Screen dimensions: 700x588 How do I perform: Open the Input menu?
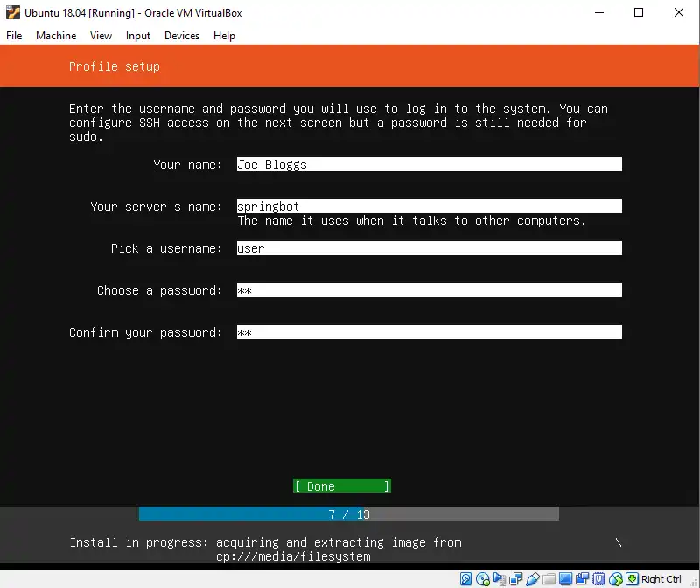tap(138, 36)
